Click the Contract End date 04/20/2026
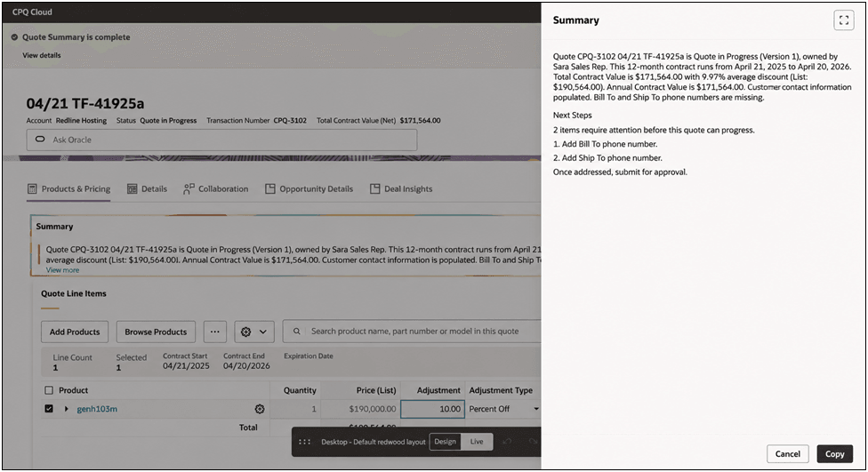This screenshot has height=472, width=868. (x=246, y=365)
